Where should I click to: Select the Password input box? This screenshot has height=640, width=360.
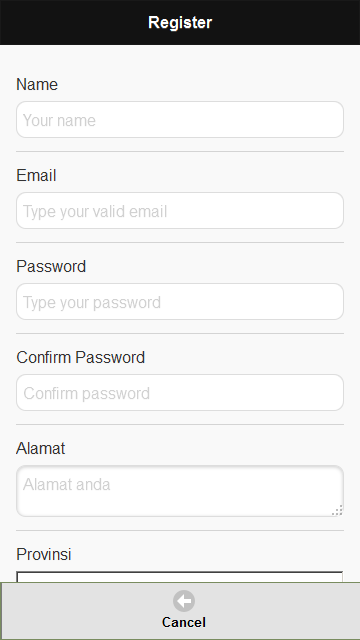pos(180,302)
